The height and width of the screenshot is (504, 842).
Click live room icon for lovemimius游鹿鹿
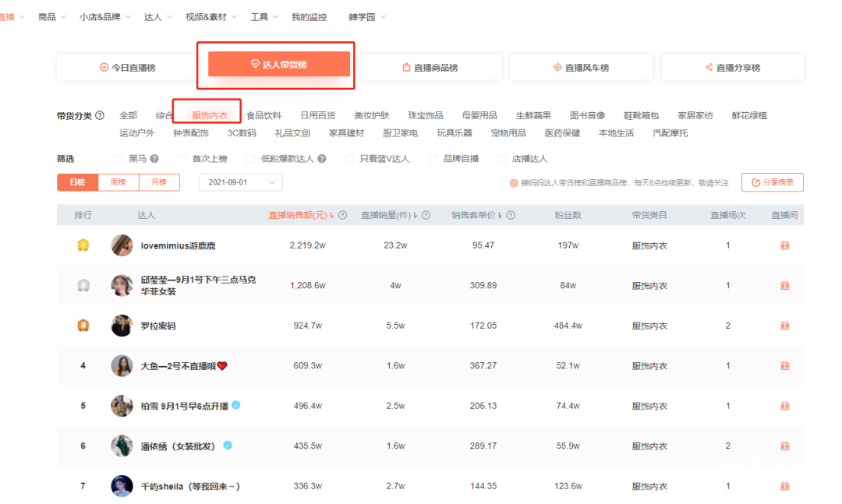pyautogui.click(x=784, y=245)
